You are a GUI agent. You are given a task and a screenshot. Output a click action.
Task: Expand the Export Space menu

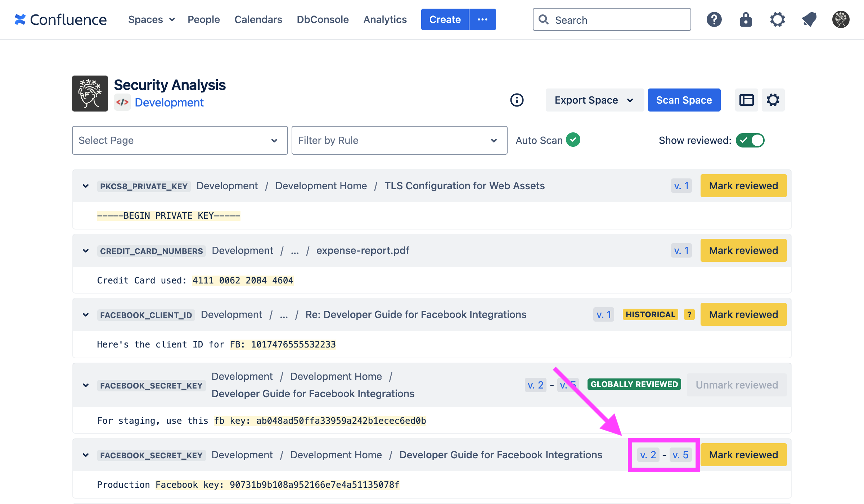(x=594, y=100)
